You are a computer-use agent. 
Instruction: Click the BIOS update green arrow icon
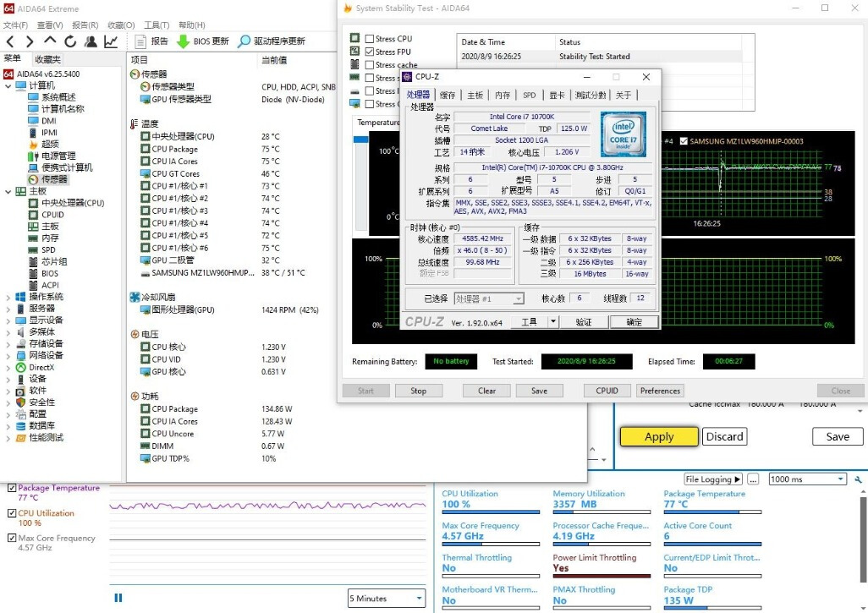tap(183, 41)
